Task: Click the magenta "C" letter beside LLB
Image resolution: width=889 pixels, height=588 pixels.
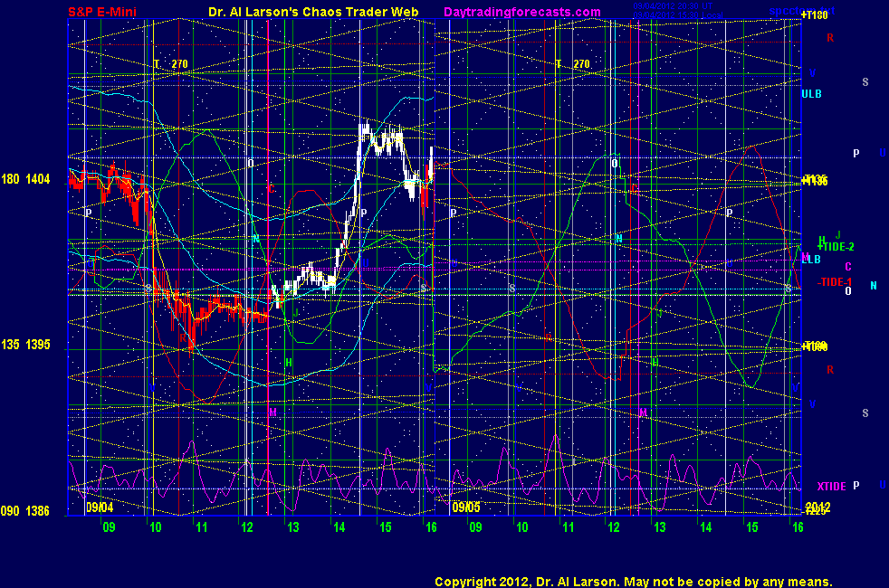Action: (x=848, y=267)
